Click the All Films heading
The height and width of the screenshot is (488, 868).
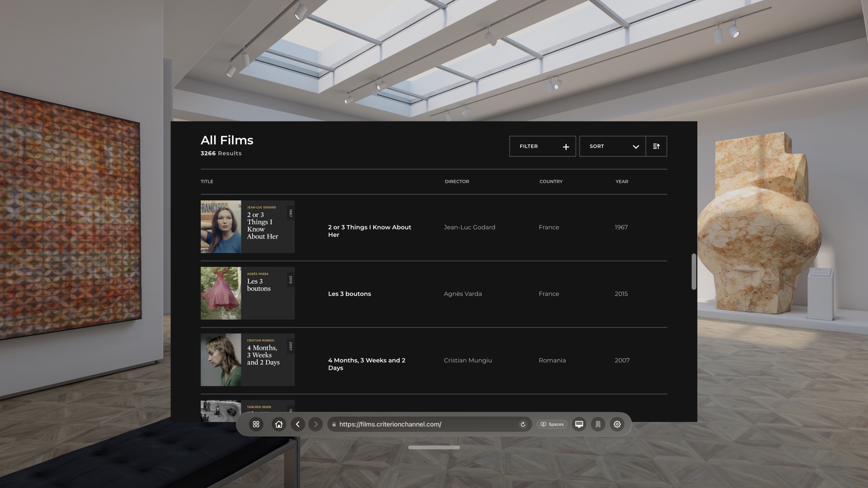pyautogui.click(x=227, y=140)
